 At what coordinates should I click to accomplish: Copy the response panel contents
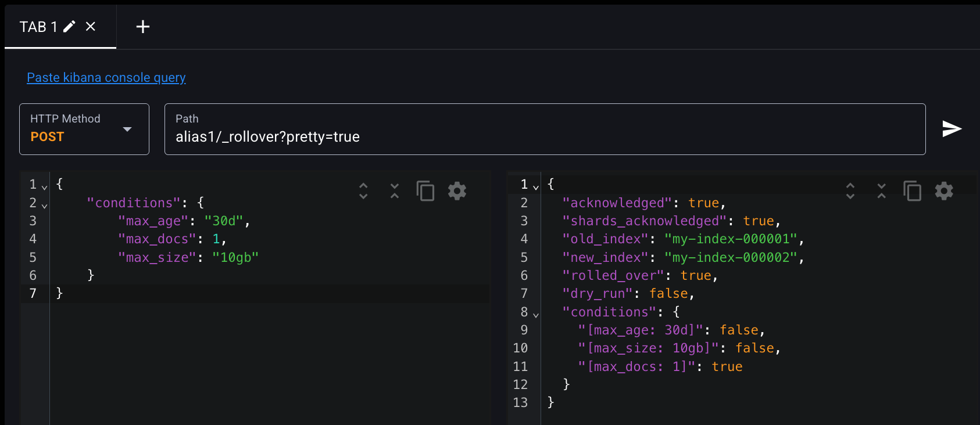tap(913, 190)
